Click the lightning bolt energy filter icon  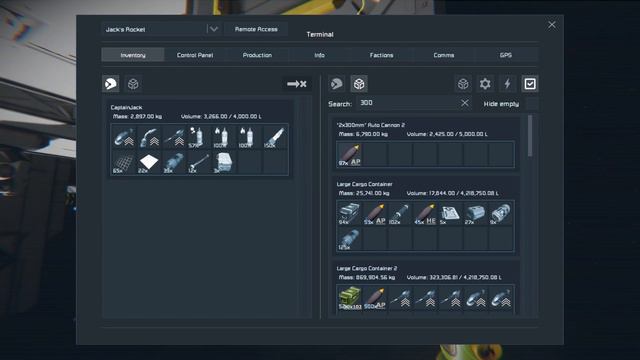click(507, 84)
